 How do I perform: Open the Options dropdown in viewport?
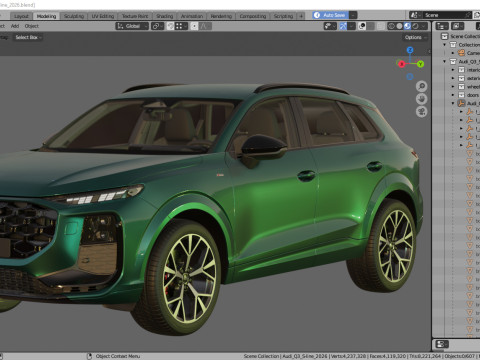[x=415, y=37]
